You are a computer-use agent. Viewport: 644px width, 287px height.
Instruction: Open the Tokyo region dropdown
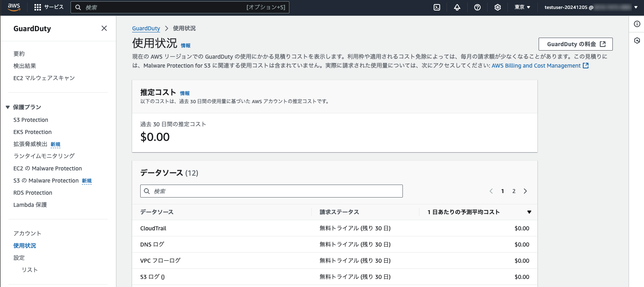coord(522,7)
